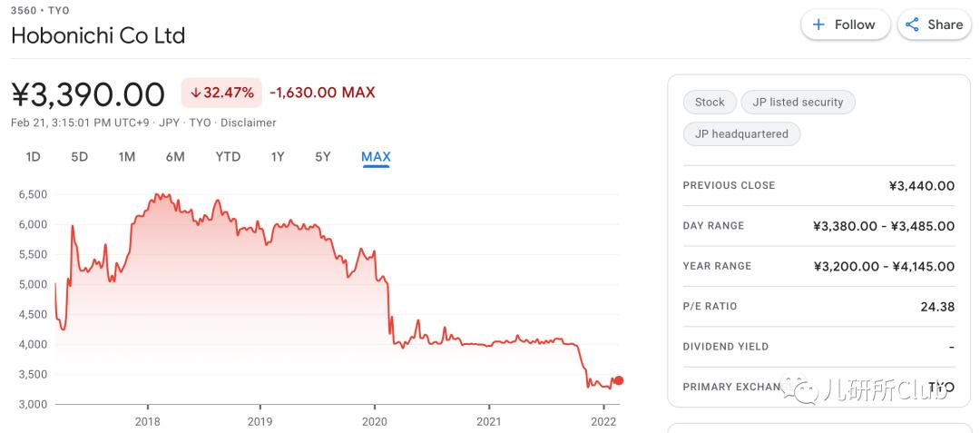Select the 1M chart range
This screenshot has width=980, height=433.
(127, 157)
